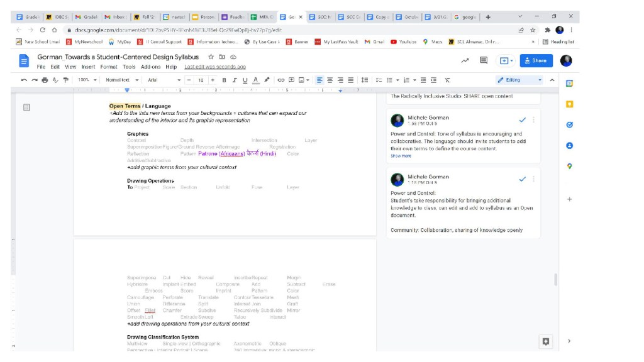Open the Add-ons menu
Viewport: 644px width, 362px height.
[150, 67]
